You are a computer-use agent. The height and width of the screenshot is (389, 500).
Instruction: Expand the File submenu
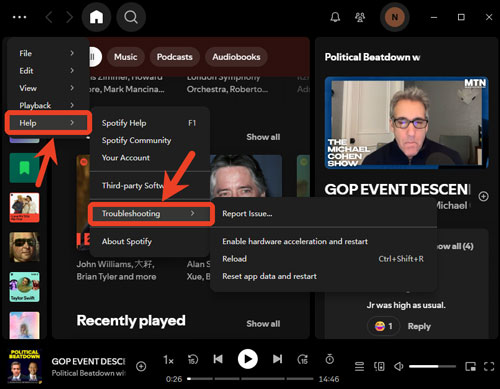pyautogui.click(x=47, y=53)
